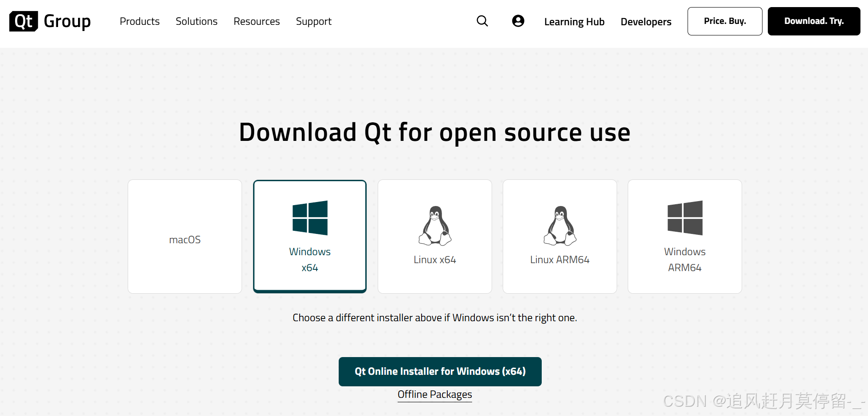Open the user account icon

[x=518, y=21]
